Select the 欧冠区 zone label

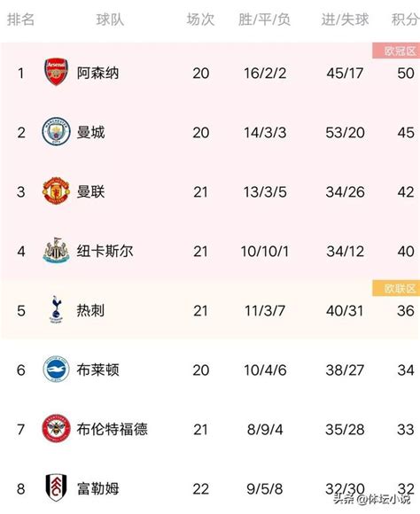396,51
